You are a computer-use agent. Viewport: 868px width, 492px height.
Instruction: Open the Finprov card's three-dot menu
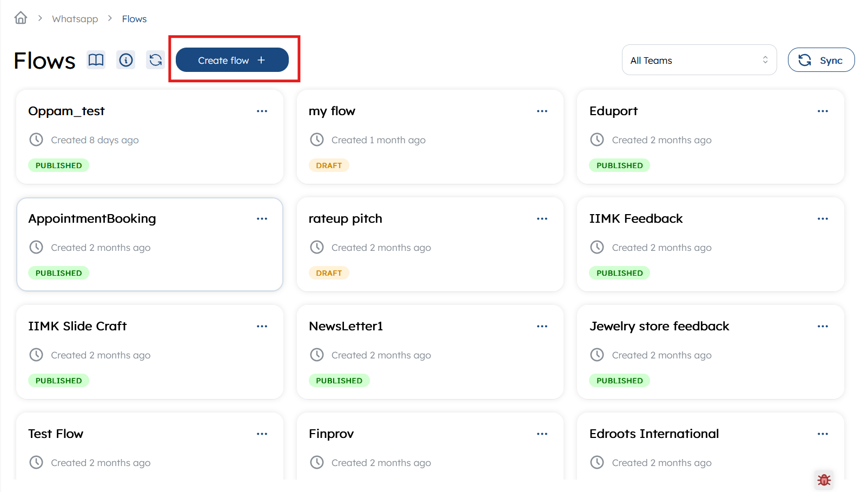pos(542,434)
